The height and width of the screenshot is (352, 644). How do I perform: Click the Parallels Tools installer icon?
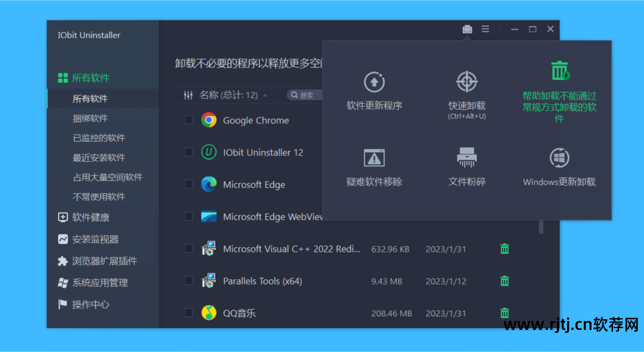(209, 280)
